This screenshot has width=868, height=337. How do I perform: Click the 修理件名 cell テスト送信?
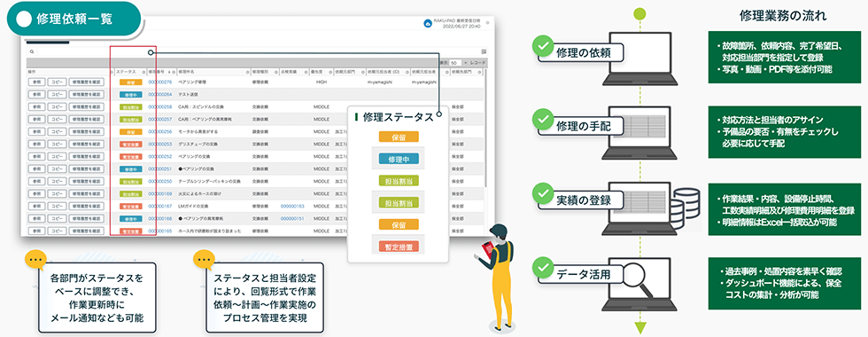[188, 94]
